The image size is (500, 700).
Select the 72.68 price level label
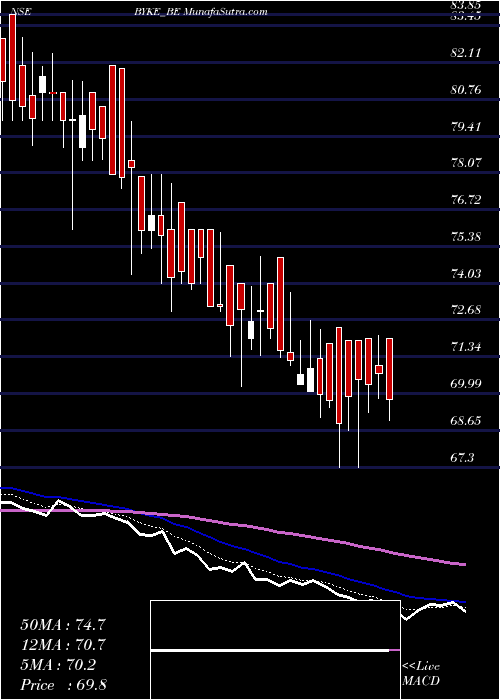click(x=466, y=310)
